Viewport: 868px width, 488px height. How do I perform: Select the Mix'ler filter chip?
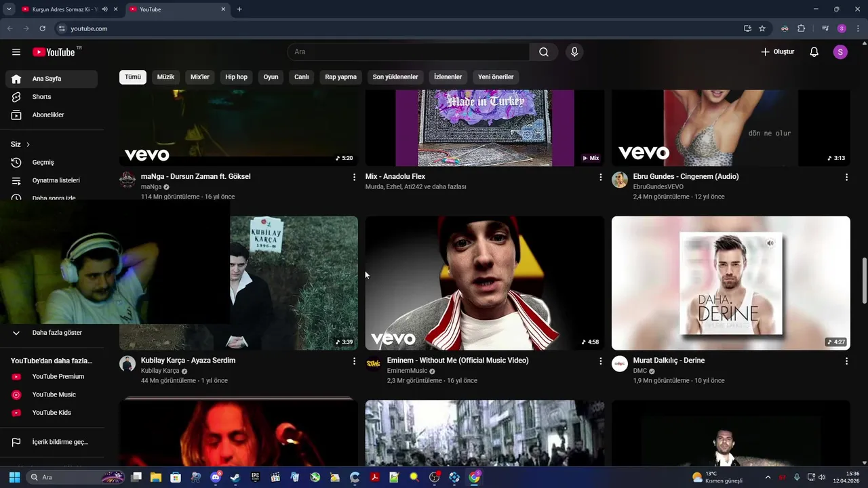tap(200, 77)
